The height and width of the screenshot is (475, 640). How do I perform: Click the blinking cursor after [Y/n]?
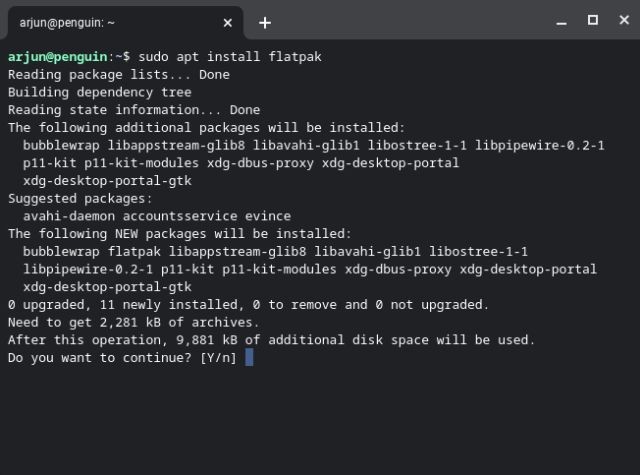coord(249,357)
